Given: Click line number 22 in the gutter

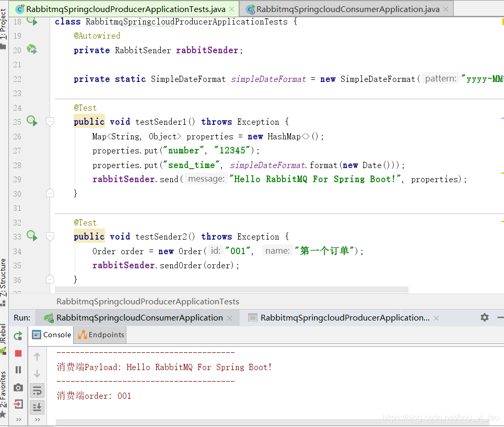Looking at the screenshot, I should 17,79.
